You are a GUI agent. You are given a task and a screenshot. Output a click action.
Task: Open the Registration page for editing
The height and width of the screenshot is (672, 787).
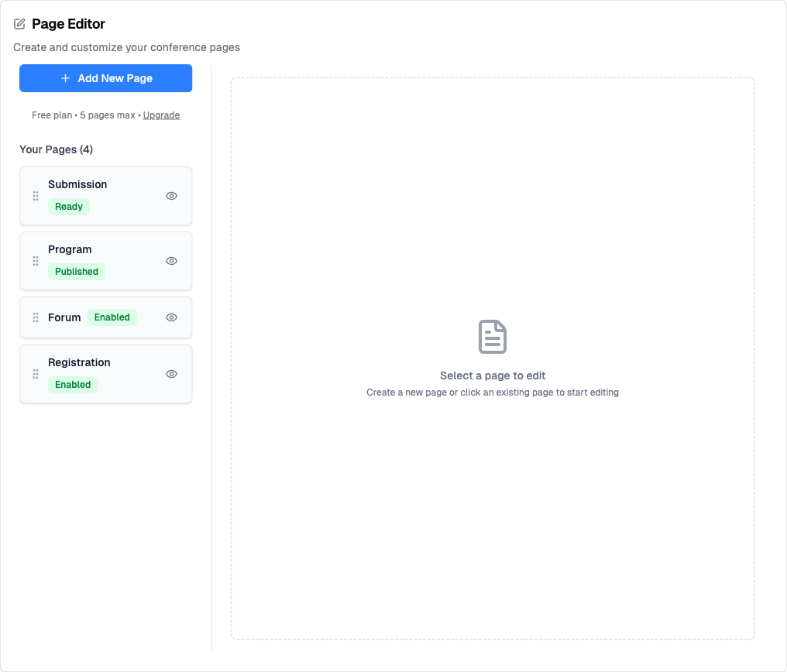pos(79,362)
